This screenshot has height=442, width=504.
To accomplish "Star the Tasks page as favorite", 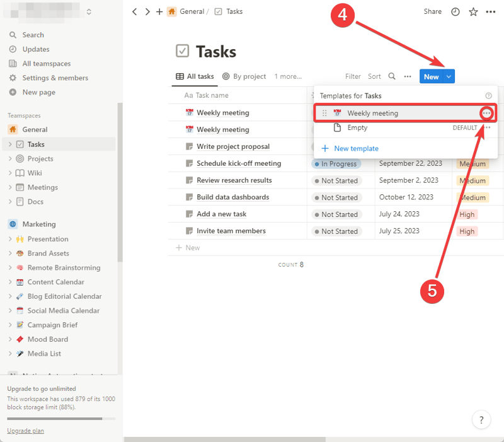I will (x=472, y=11).
